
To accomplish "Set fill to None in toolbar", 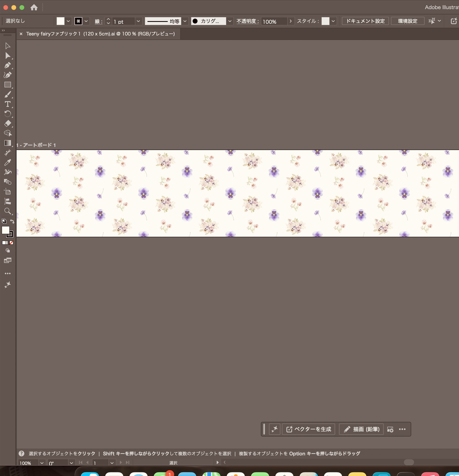I will (11, 243).
